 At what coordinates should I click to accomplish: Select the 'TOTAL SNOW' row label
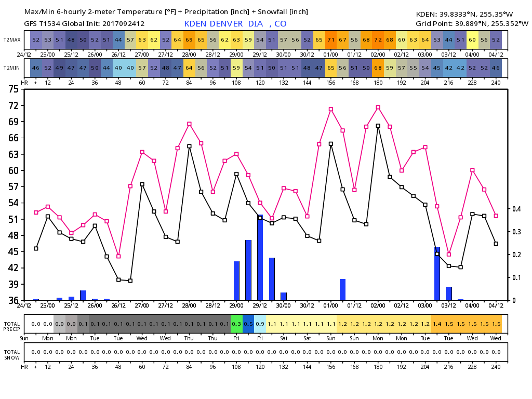[x=12, y=354]
